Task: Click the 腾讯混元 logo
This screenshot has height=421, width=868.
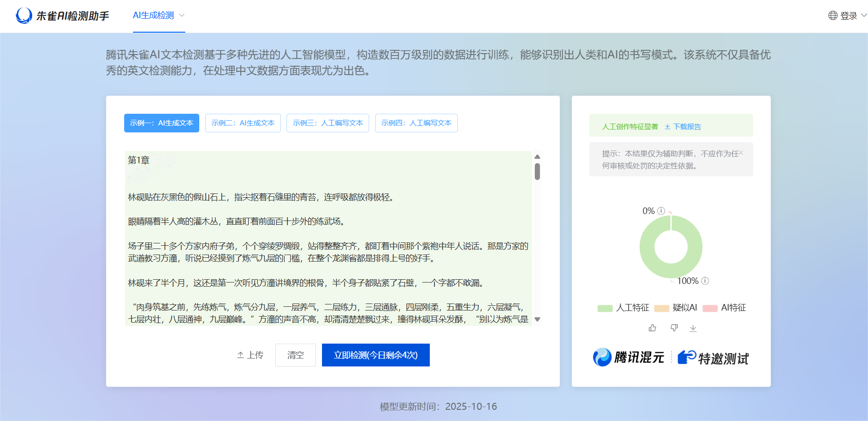Action: 628,358
